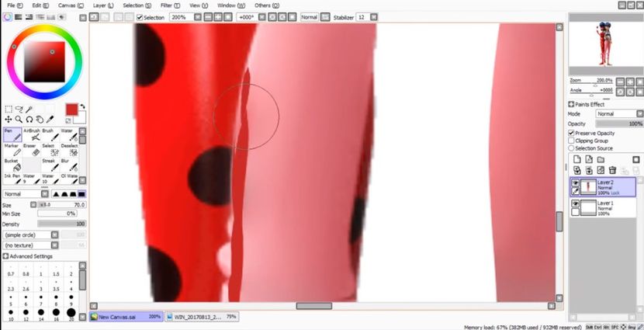Uncheck the Selection checkbox in toolbar
The width and height of the screenshot is (644, 330).
click(139, 17)
